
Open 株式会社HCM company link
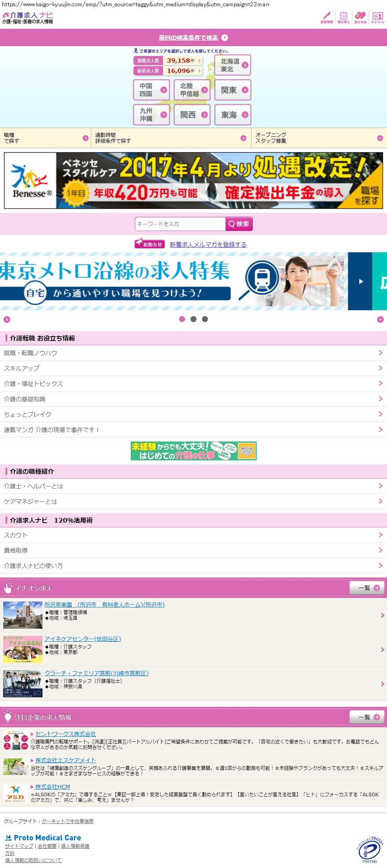click(53, 787)
